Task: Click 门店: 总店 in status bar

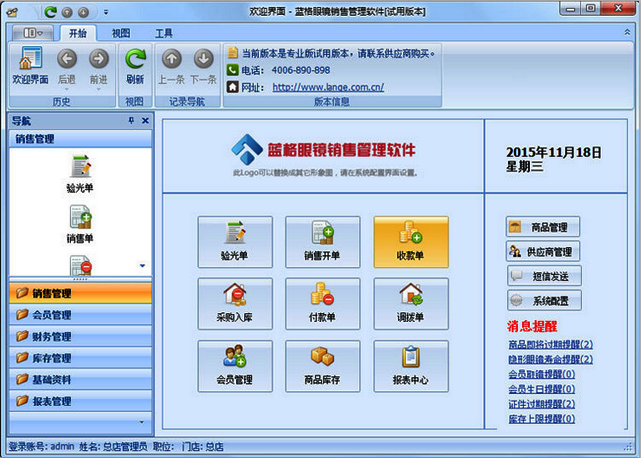Action: 203,447
